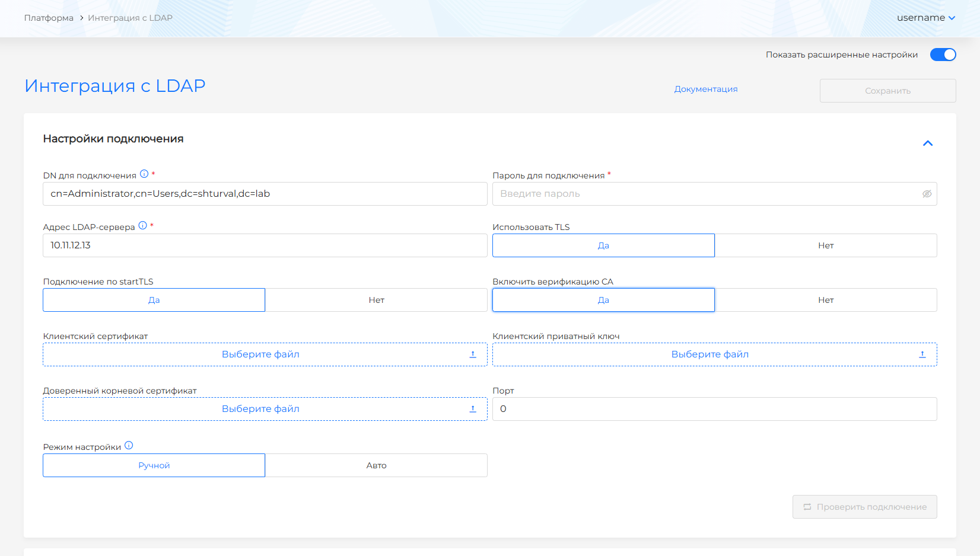Click the Пароль для подключения input field
Screen dimensions: 980x556
(706, 194)
